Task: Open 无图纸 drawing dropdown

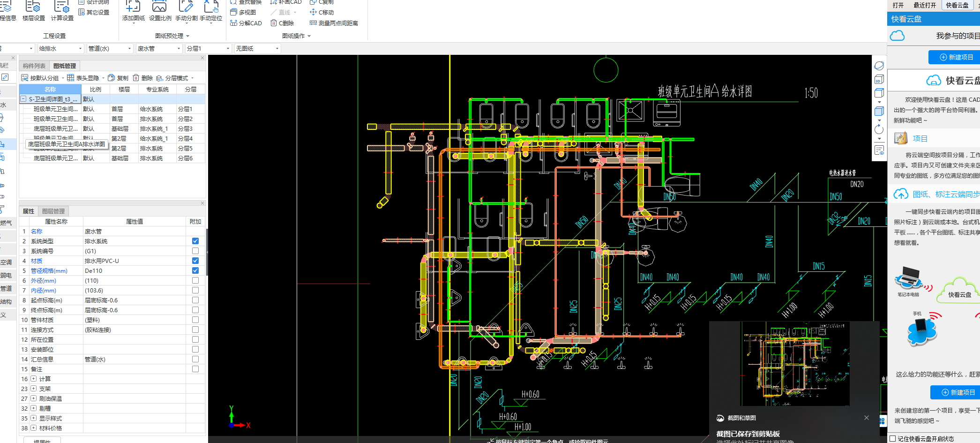Action: point(257,48)
